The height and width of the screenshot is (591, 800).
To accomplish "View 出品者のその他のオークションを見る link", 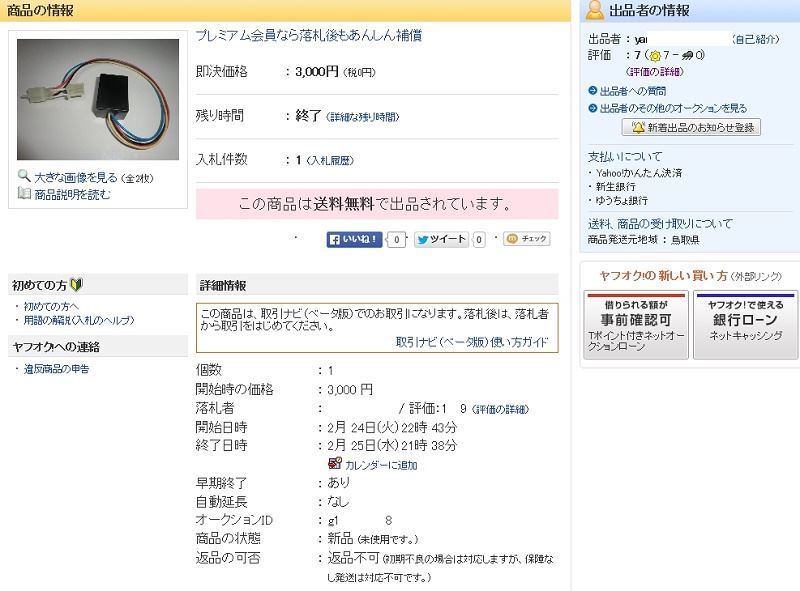I will (x=673, y=108).
